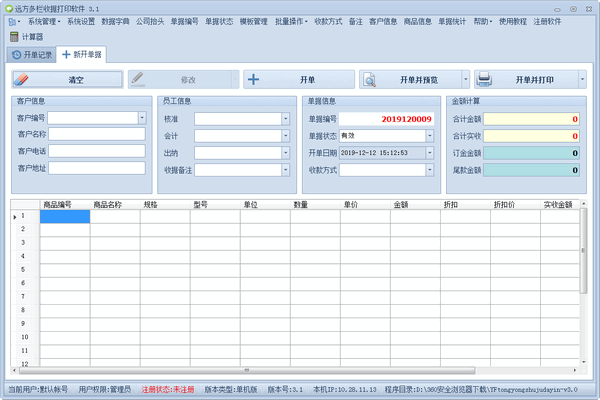Open the 单据状态 menu item
Screen dimensions: 600x400
219,21
